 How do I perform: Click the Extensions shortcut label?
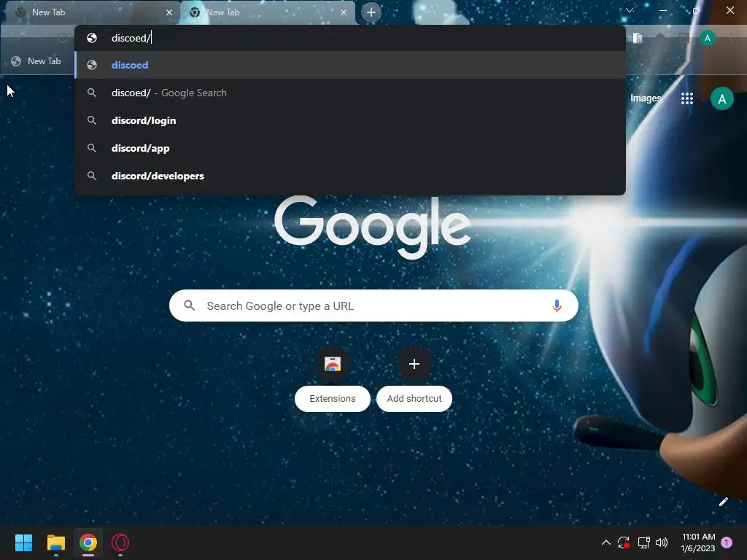pyautogui.click(x=333, y=399)
